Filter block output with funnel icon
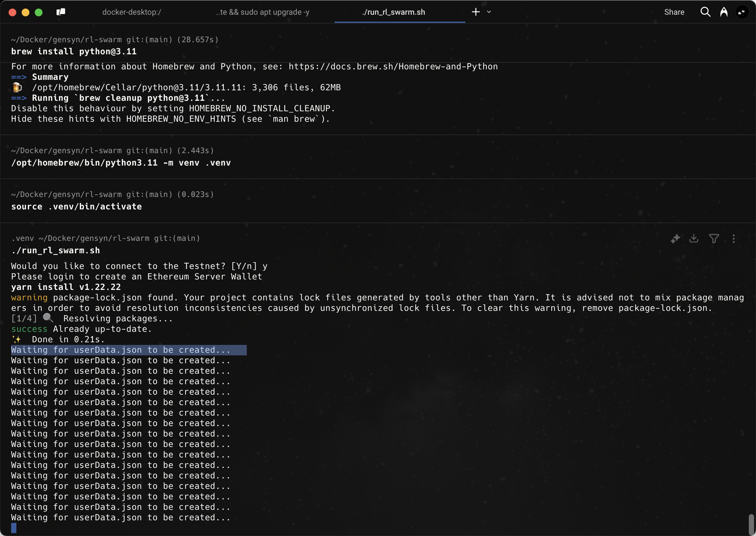This screenshot has height=536, width=756. click(x=714, y=239)
